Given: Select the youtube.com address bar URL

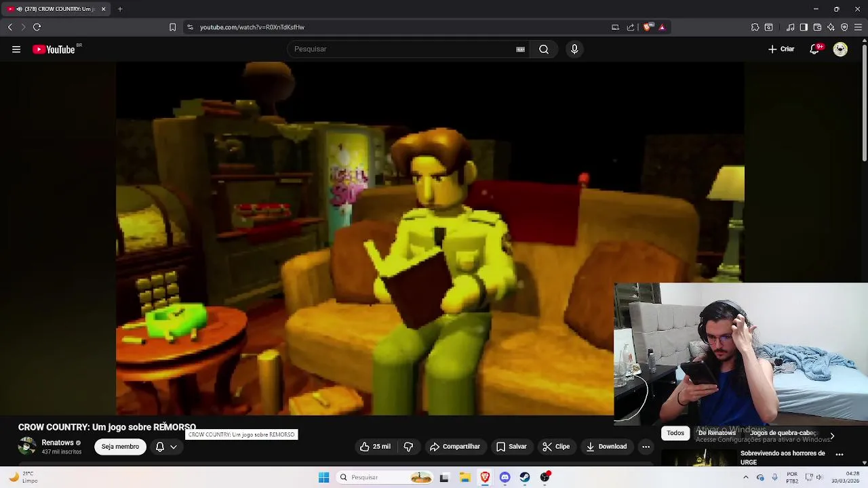Looking at the screenshot, I should click(x=252, y=27).
